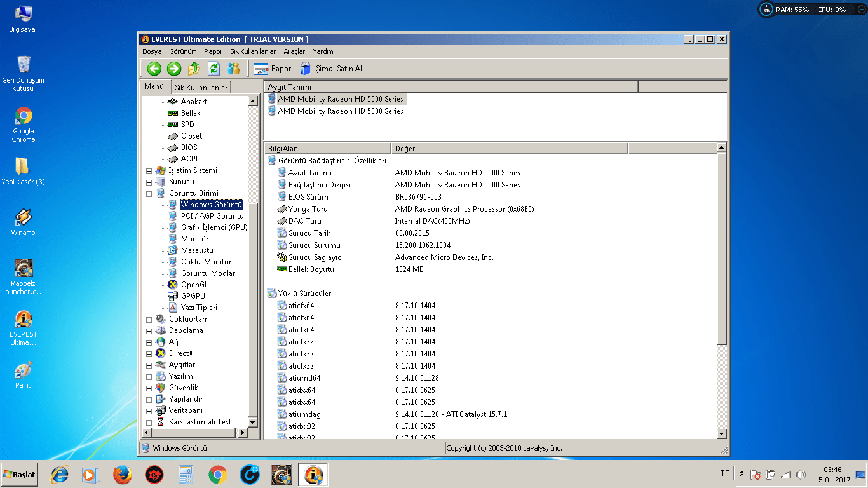
Task: Open the BIOS tree entry
Action: (189, 147)
